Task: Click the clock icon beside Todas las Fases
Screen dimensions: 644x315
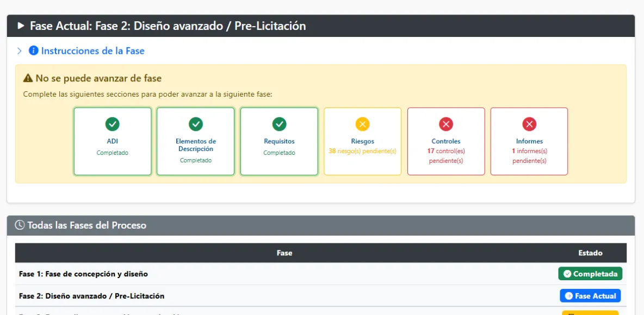Action: [x=20, y=225]
